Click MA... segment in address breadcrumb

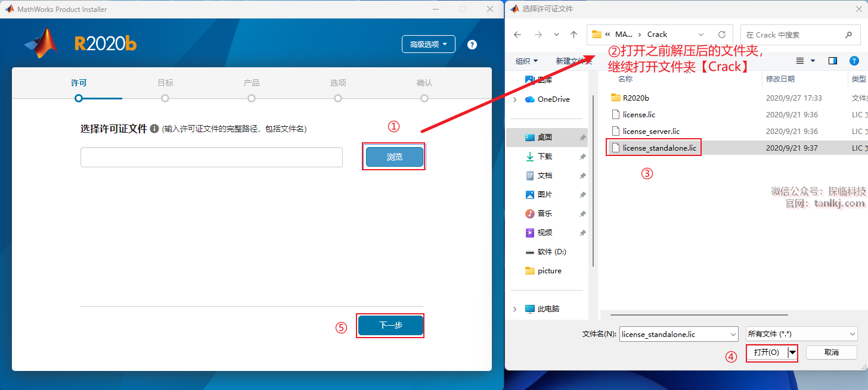[x=624, y=35]
